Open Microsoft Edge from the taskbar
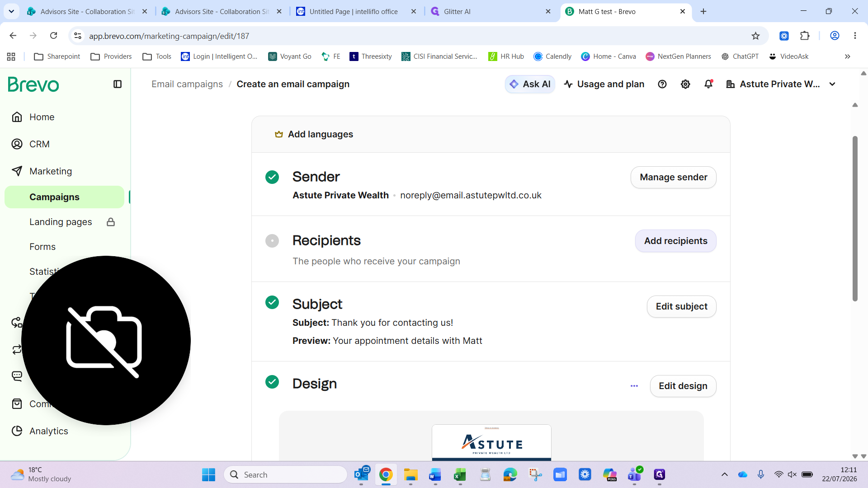The width and height of the screenshot is (868, 488). pos(510,474)
